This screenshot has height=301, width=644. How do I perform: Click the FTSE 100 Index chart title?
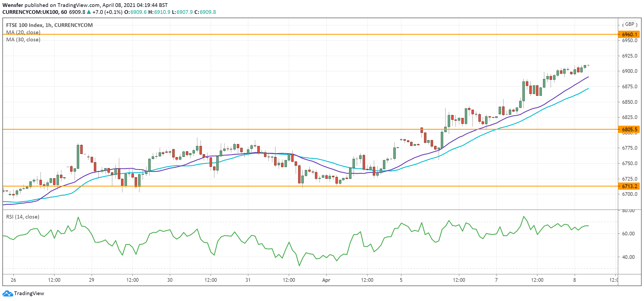tap(49, 25)
